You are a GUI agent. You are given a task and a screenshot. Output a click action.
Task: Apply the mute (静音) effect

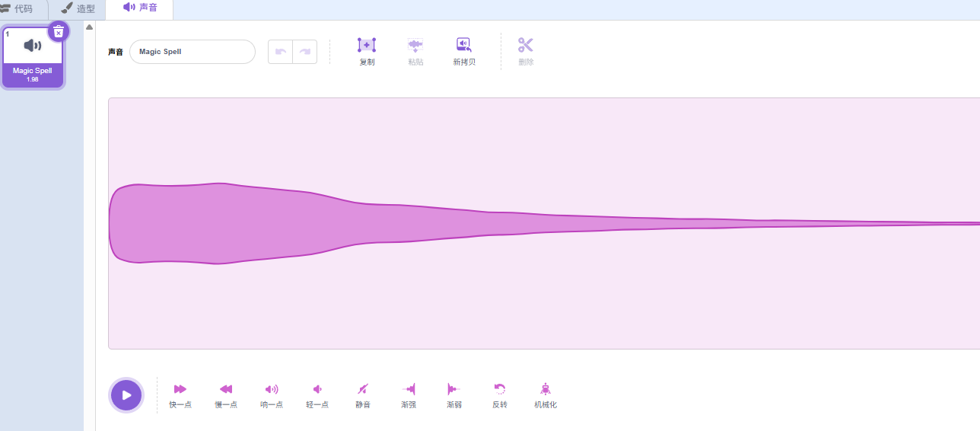coord(363,390)
